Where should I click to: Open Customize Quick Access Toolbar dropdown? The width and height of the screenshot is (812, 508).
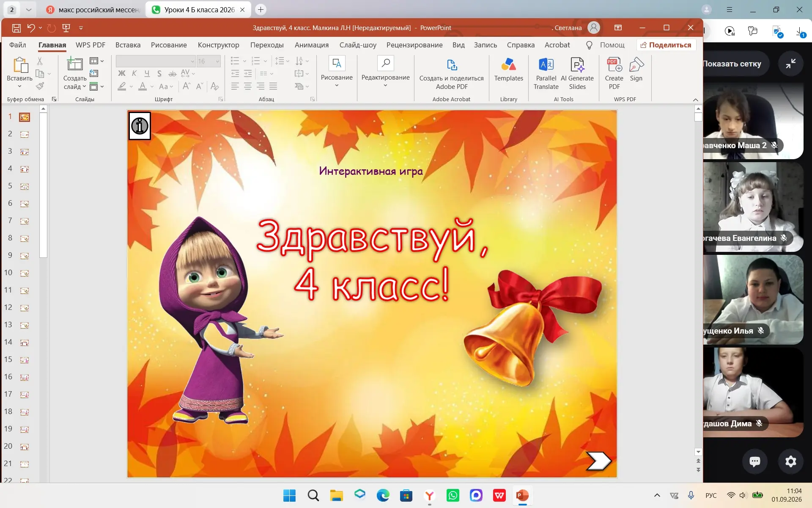pyautogui.click(x=81, y=28)
